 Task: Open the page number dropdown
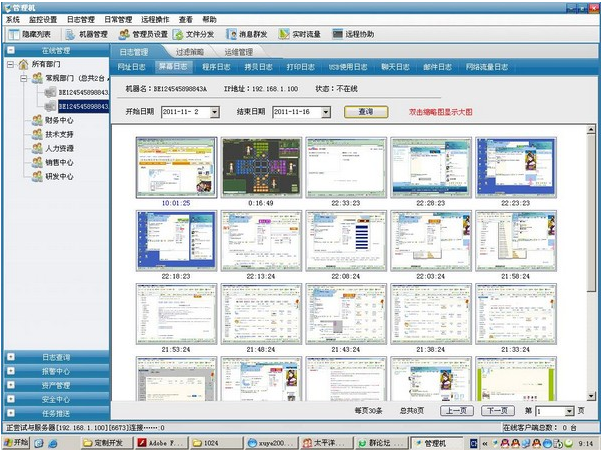[569, 410]
